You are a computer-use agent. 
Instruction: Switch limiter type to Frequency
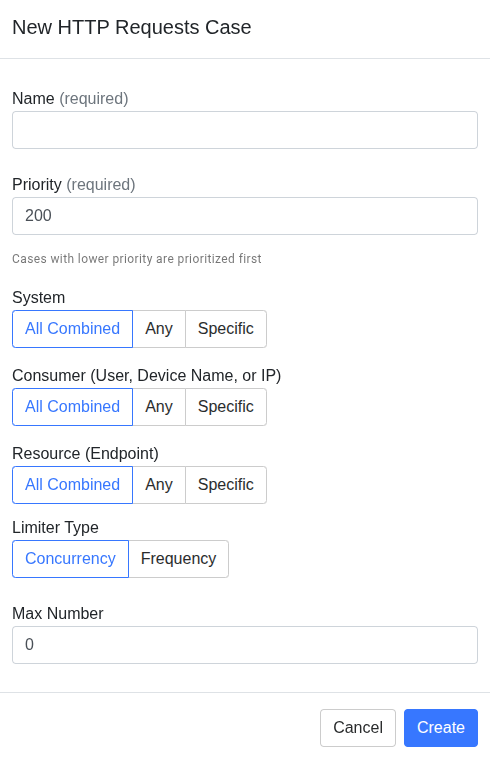point(179,559)
